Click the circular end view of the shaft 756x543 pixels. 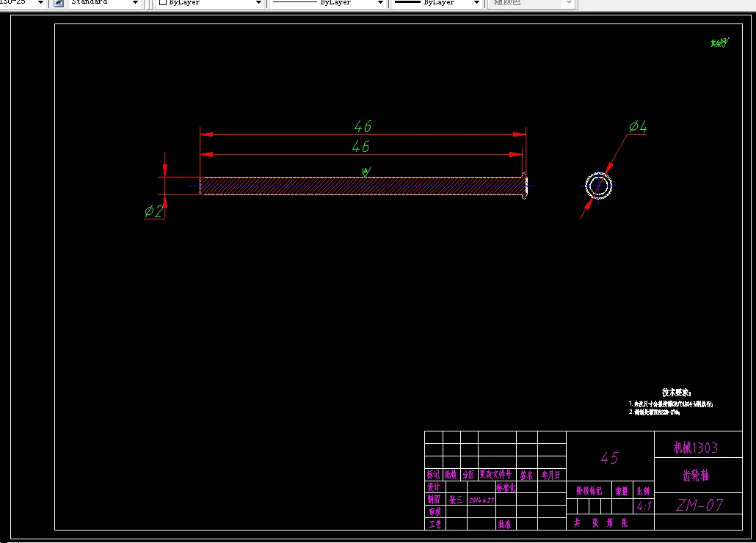[x=599, y=186]
